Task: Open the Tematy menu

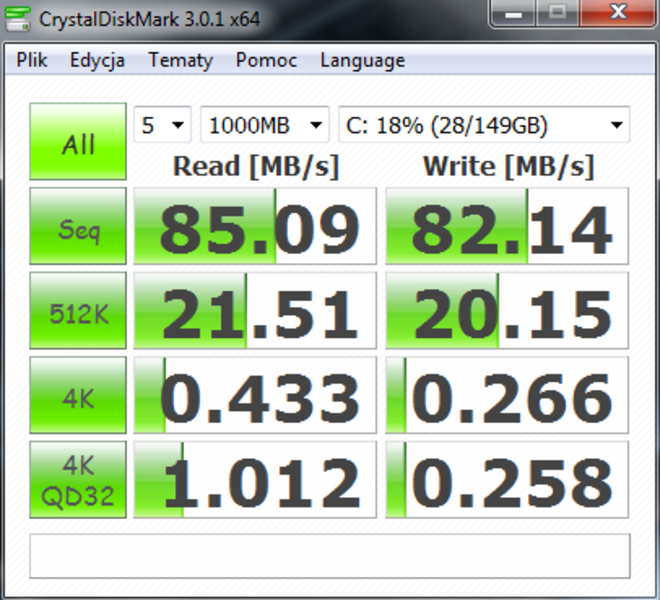Action: point(180,60)
